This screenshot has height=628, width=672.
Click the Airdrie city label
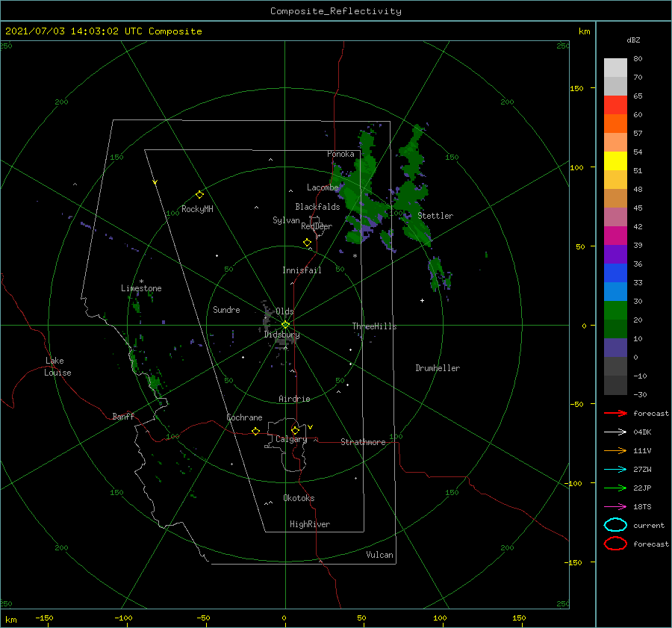(294, 399)
